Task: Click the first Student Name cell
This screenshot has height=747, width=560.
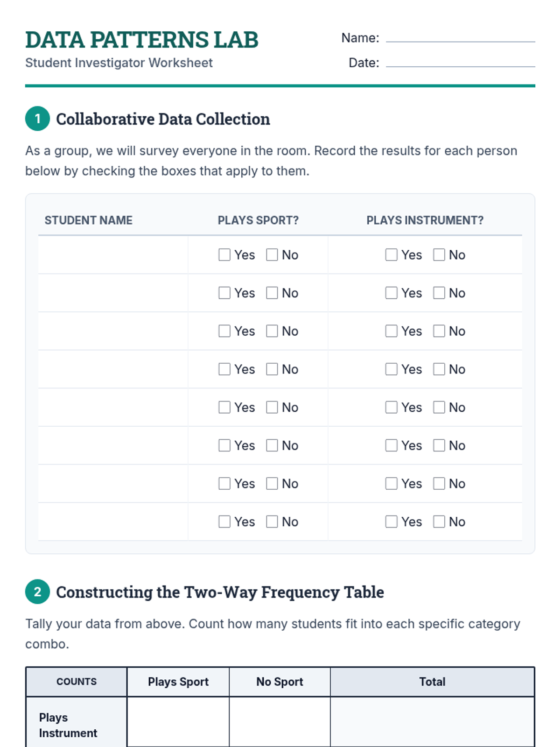Action: 113,254
